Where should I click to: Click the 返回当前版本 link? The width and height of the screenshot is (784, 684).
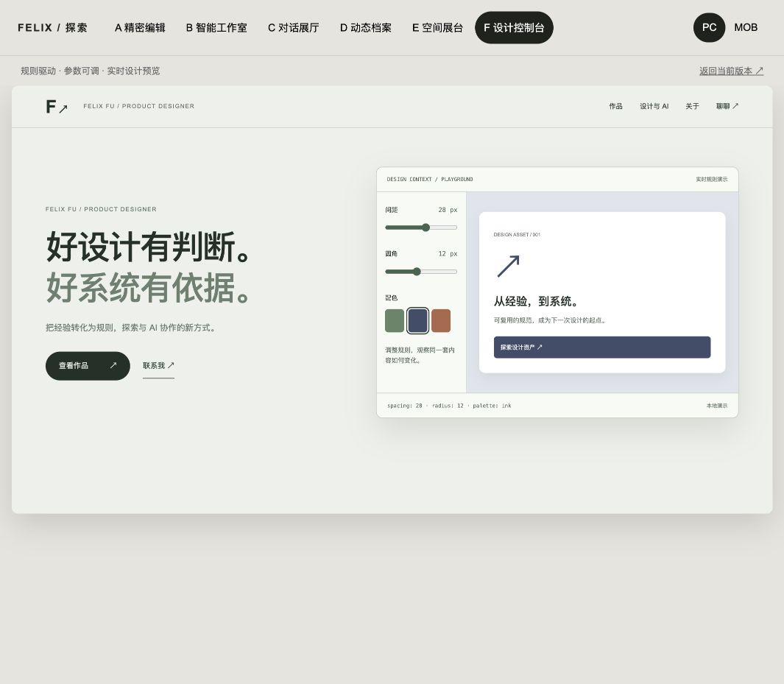[731, 71]
